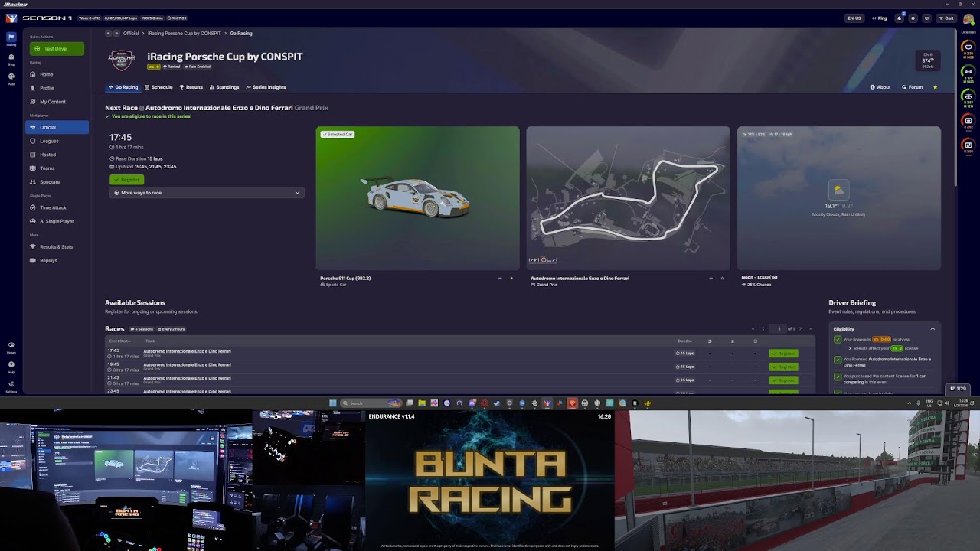Open EN-US language selector
This screenshot has height=551, width=980.
pos(854,18)
